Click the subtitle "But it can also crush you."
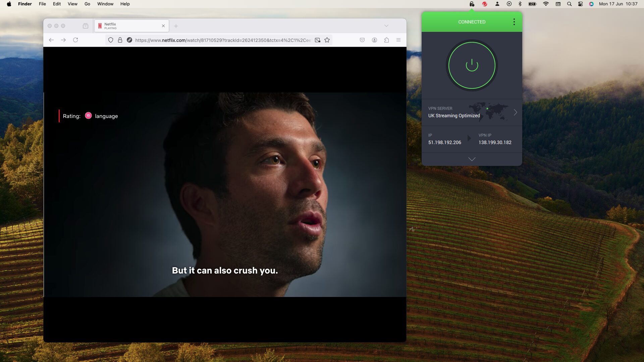Screen dimensions: 644x362 [225, 270]
